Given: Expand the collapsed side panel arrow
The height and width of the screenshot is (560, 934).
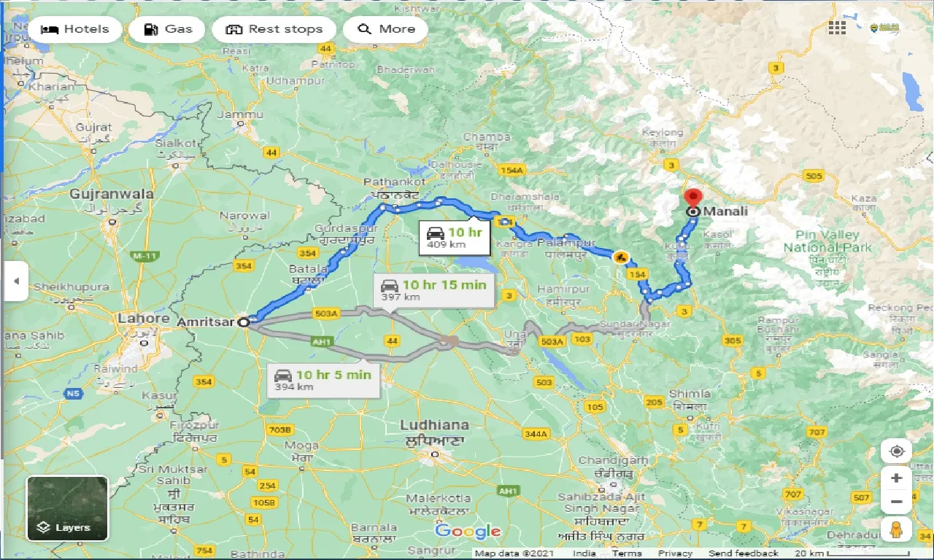Looking at the screenshot, I should click(x=16, y=281).
